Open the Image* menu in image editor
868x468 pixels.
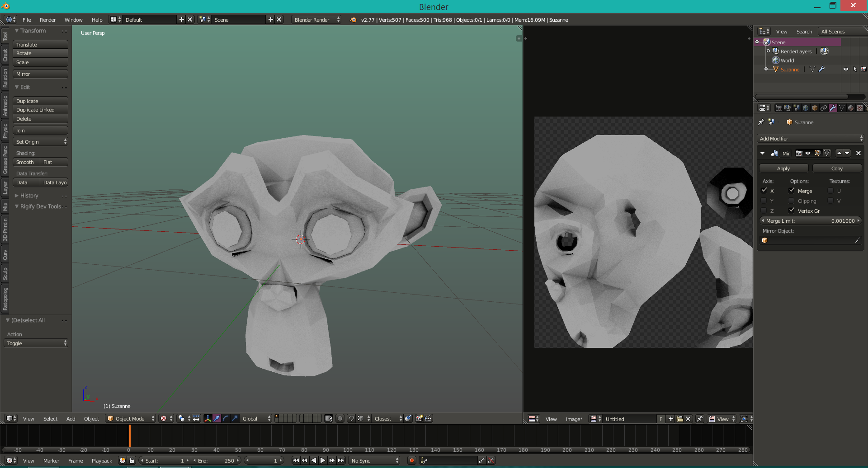click(x=574, y=419)
